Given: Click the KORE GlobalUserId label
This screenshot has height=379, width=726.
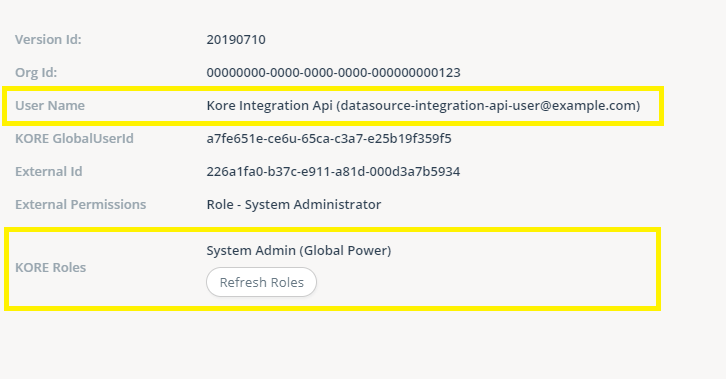Looking at the screenshot, I should click(x=75, y=138).
